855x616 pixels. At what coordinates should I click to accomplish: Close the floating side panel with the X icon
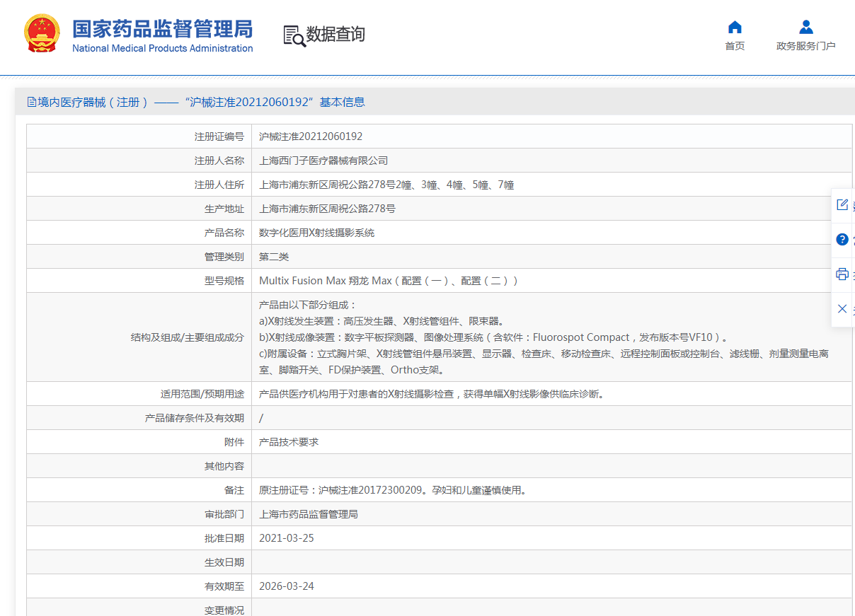click(842, 308)
